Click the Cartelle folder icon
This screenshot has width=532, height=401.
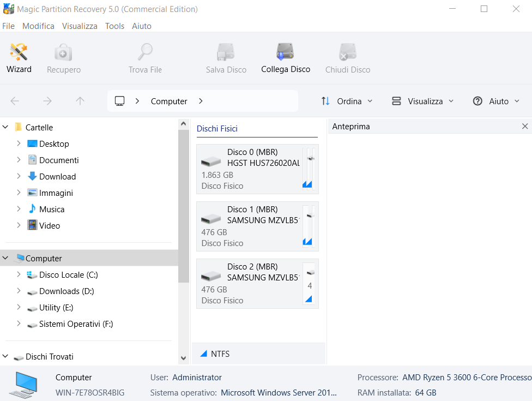[19, 127]
